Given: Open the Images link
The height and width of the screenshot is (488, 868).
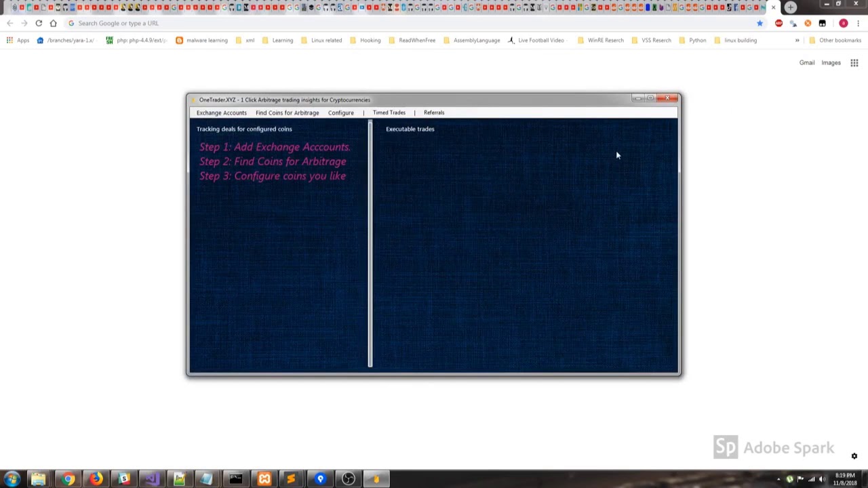Looking at the screenshot, I should [831, 62].
